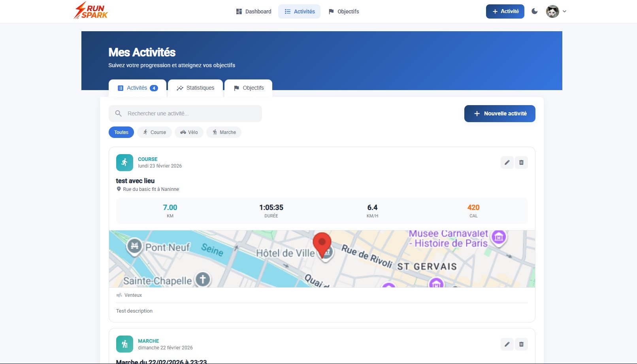
Task: Expand the user menu chevron
Action: (565, 11)
